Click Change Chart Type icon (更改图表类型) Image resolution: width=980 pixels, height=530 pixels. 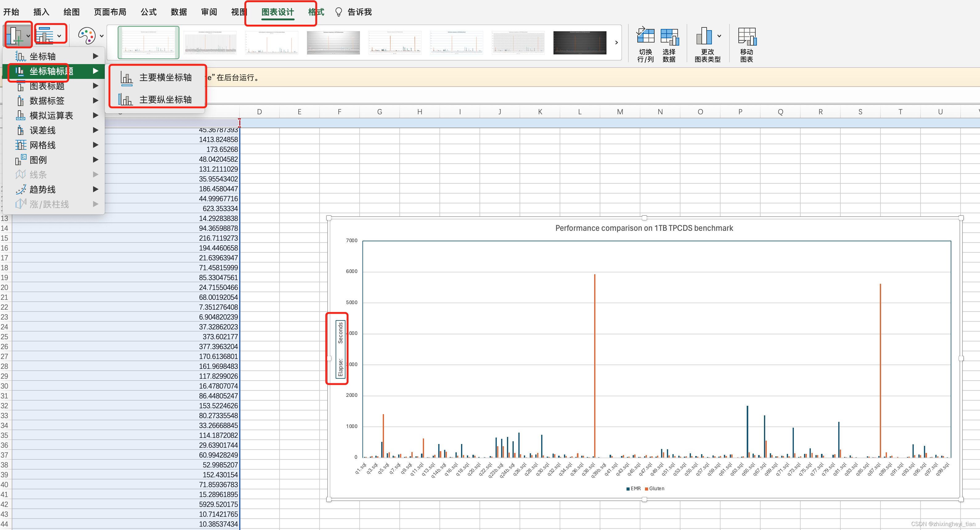(704, 36)
